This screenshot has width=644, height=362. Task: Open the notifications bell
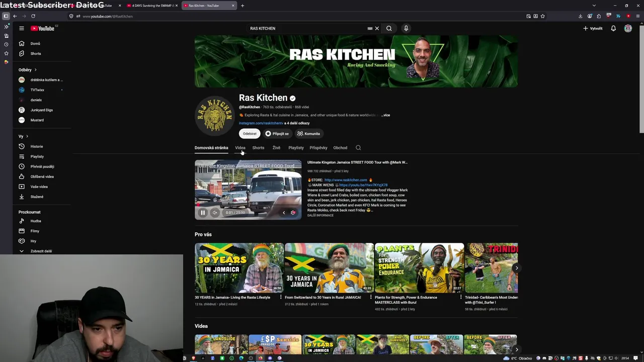(x=613, y=28)
